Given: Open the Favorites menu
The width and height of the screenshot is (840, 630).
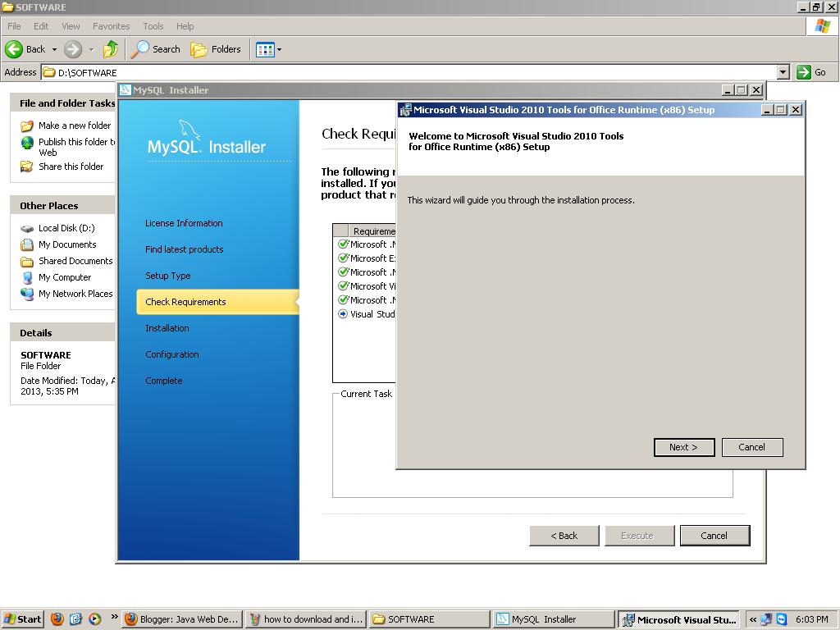Looking at the screenshot, I should pyautogui.click(x=111, y=26).
